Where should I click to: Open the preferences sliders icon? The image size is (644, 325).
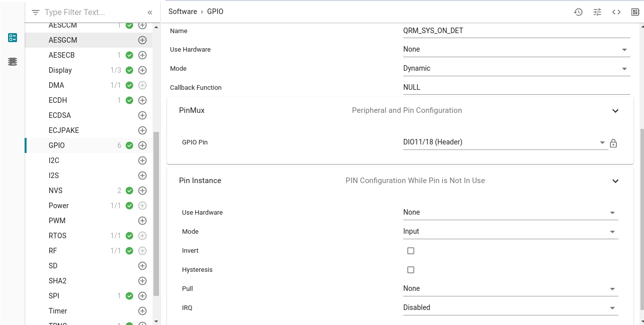[x=597, y=12]
